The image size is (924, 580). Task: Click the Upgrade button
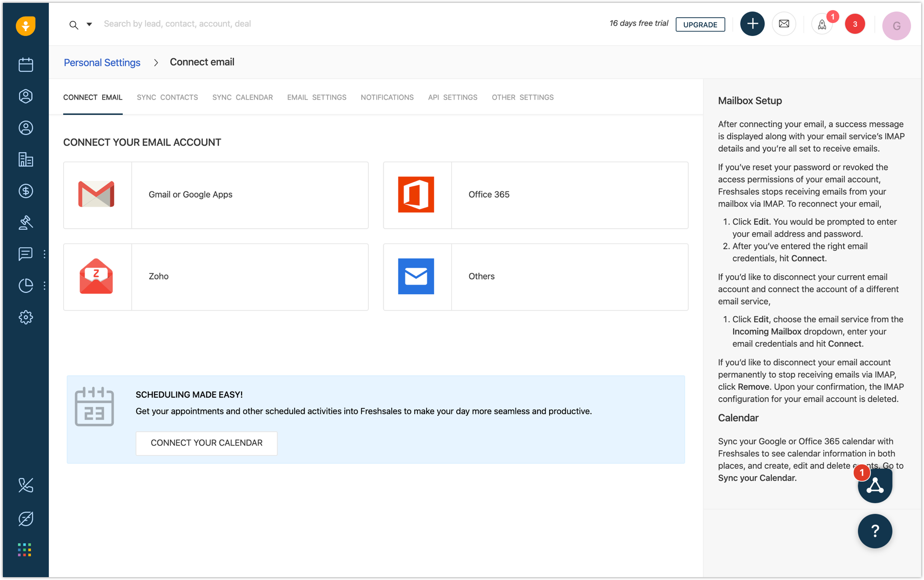[700, 24]
